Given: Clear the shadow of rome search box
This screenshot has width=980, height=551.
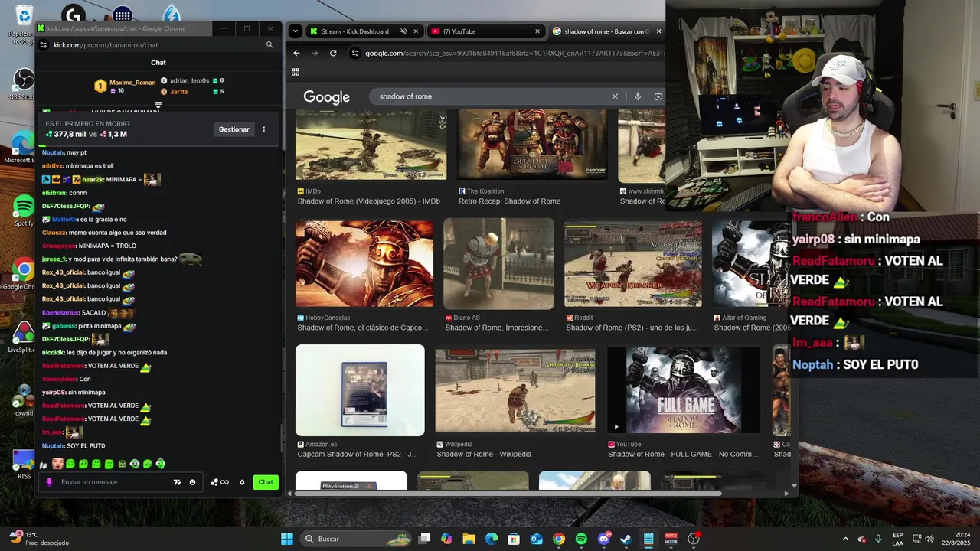Looking at the screenshot, I should click(614, 96).
